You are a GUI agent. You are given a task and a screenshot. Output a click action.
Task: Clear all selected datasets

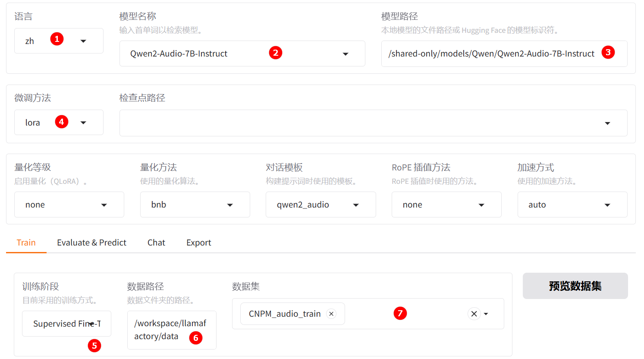coord(474,314)
